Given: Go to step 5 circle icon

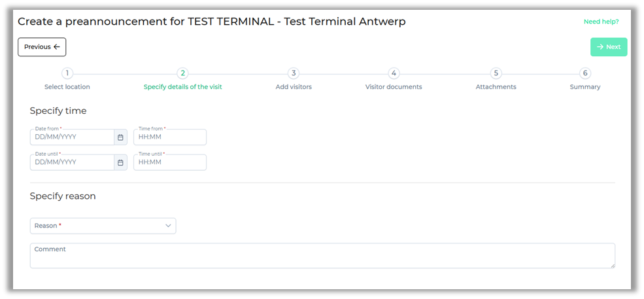Looking at the screenshot, I should [x=496, y=73].
